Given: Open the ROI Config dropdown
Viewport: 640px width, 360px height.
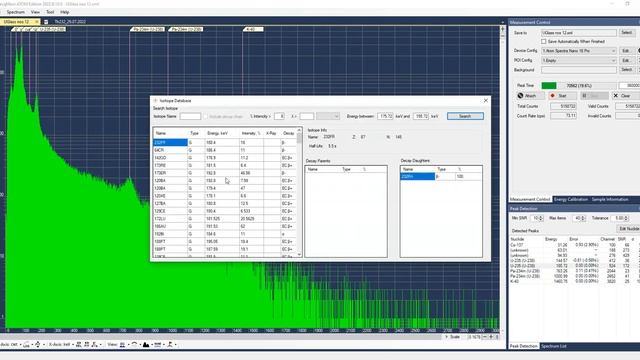Looking at the screenshot, I should pos(579,60).
